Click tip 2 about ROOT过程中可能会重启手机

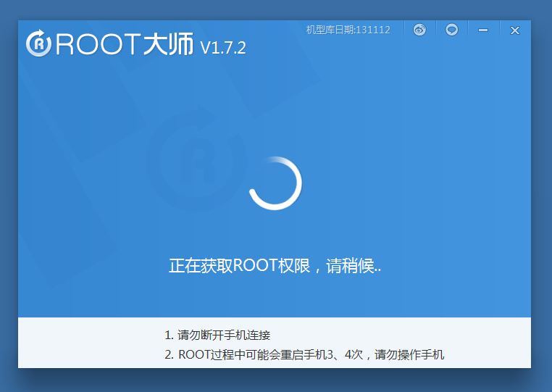point(304,354)
